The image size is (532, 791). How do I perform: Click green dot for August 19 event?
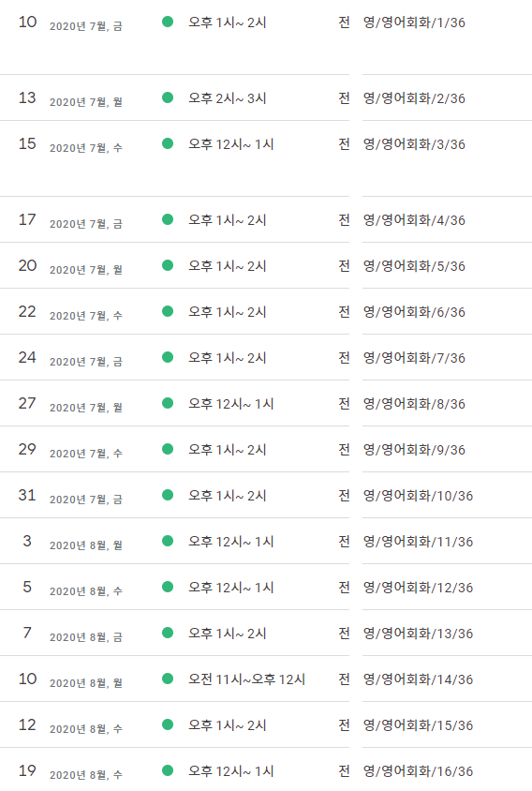[x=168, y=770]
